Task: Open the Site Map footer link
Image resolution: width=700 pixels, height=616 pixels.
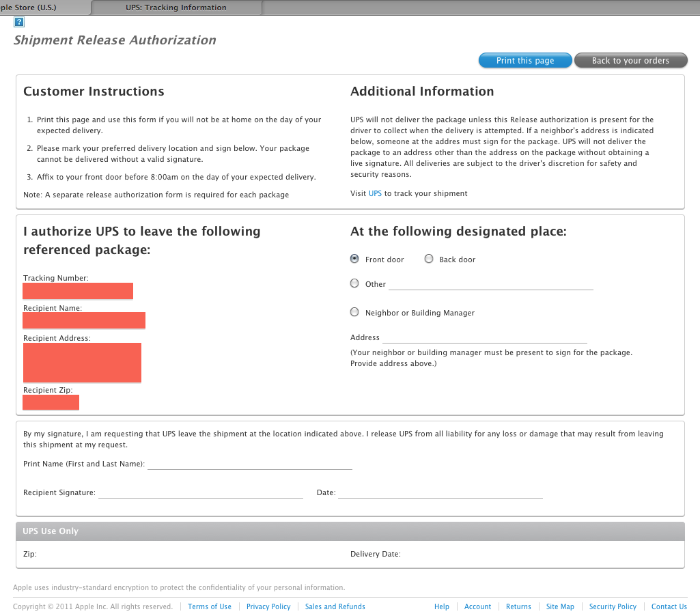Action: (x=560, y=606)
